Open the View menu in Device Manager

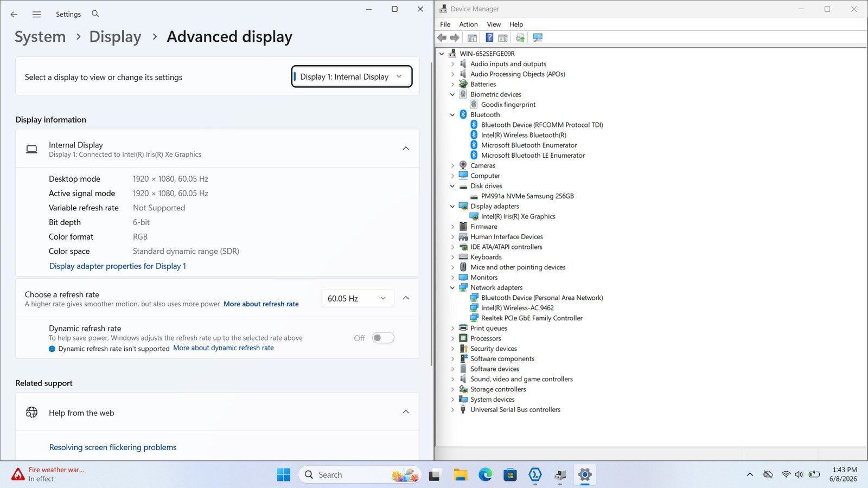click(x=494, y=24)
